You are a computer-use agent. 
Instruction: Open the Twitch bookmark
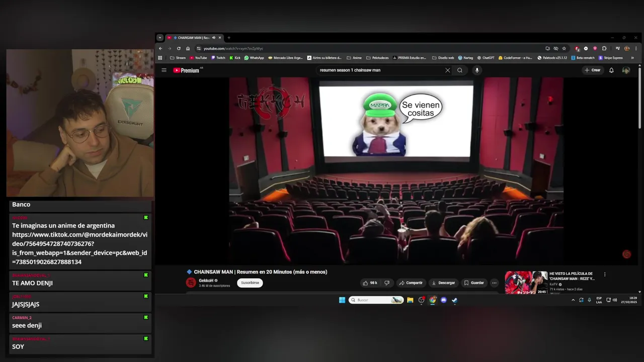tap(218, 58)
